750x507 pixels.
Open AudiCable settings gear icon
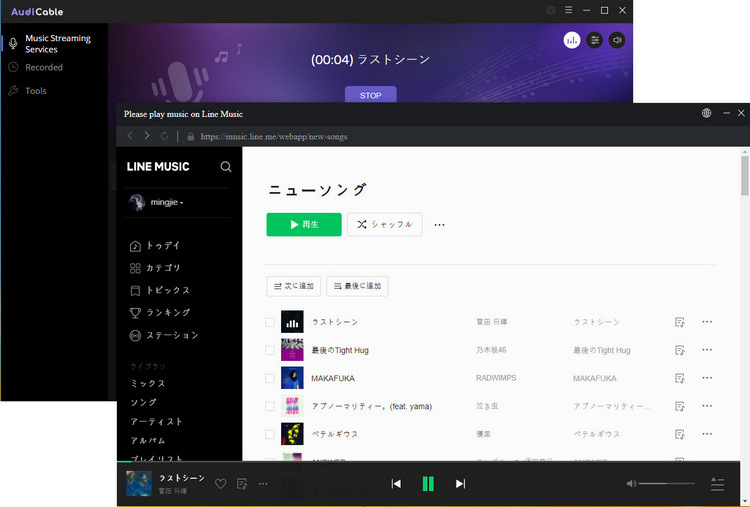point(551,10)
